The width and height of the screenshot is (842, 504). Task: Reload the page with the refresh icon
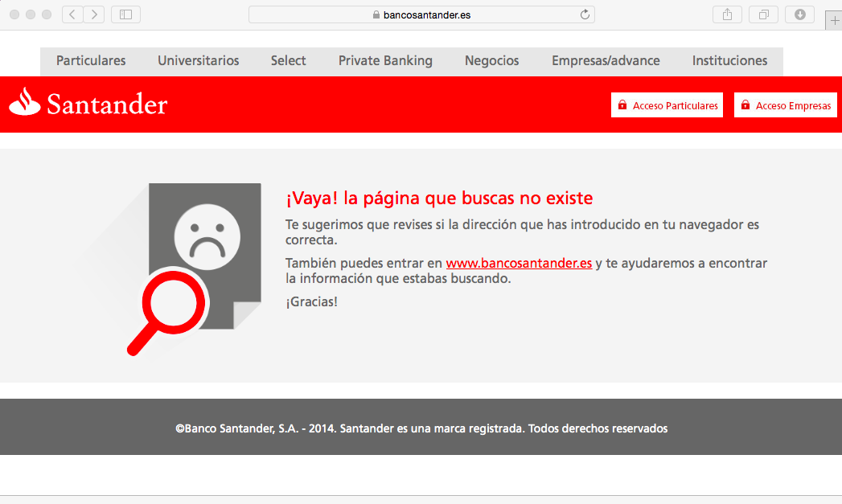click(x=585, y=14)
